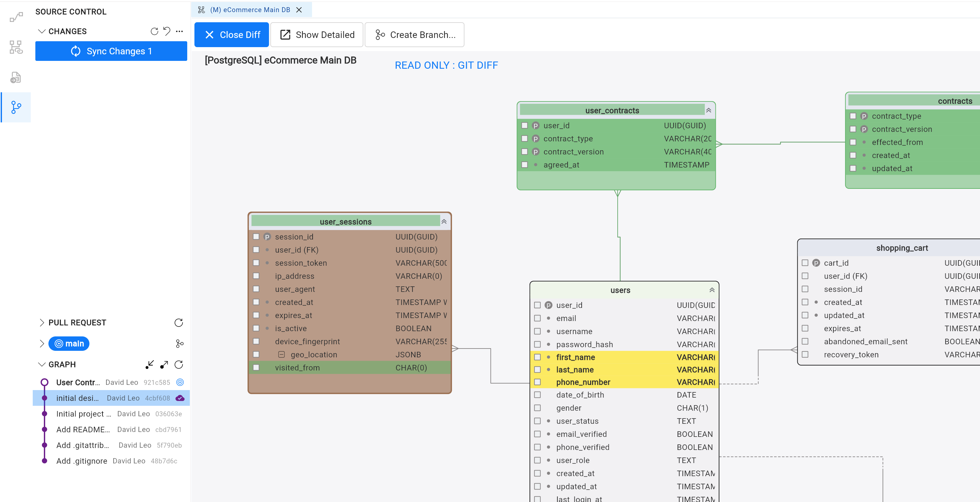Click the Sync Changes button
This screenshot has width=980, height=502.
tap(111, 51)
